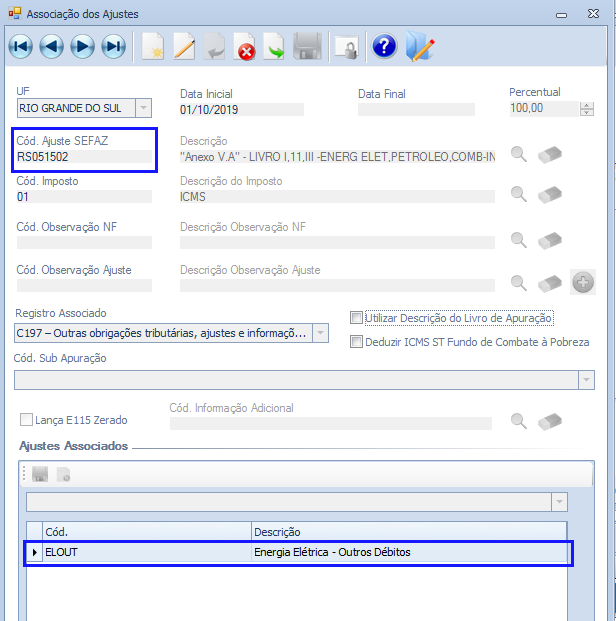Sort grid by Descrição column header
The height and width of the screenshot is (621, 616).
click(409, 531)
